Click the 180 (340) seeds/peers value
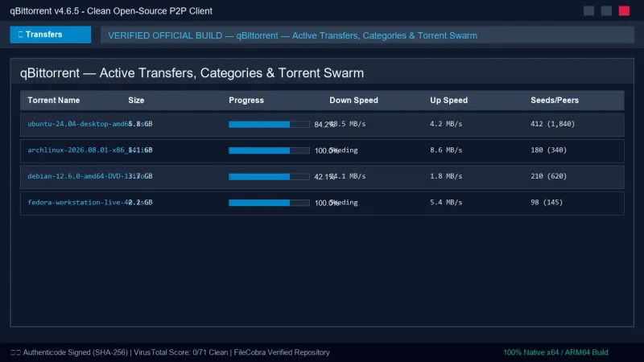 coord(549,150)
